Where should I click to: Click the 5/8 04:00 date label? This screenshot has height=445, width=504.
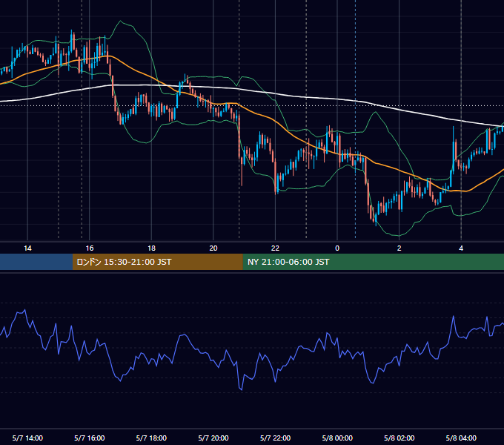point(461,438)
